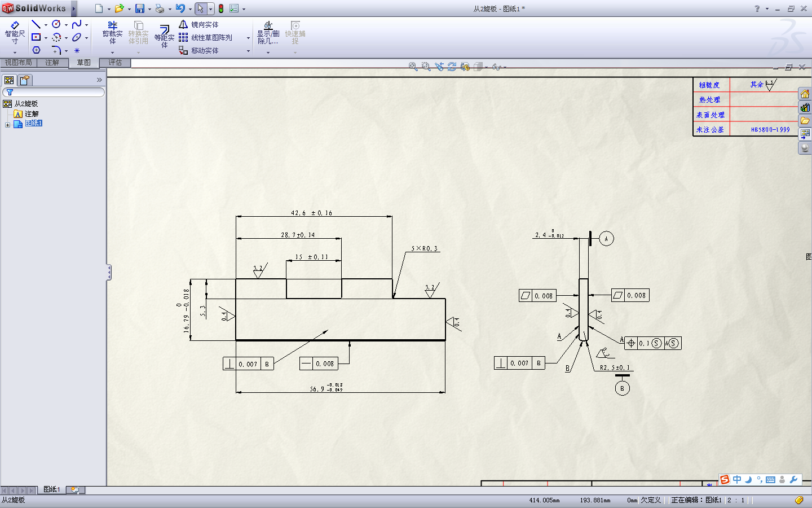Choose the Sketch Fillet tool
The width and height of the screenshot is (812, 508).
point(56,50)
